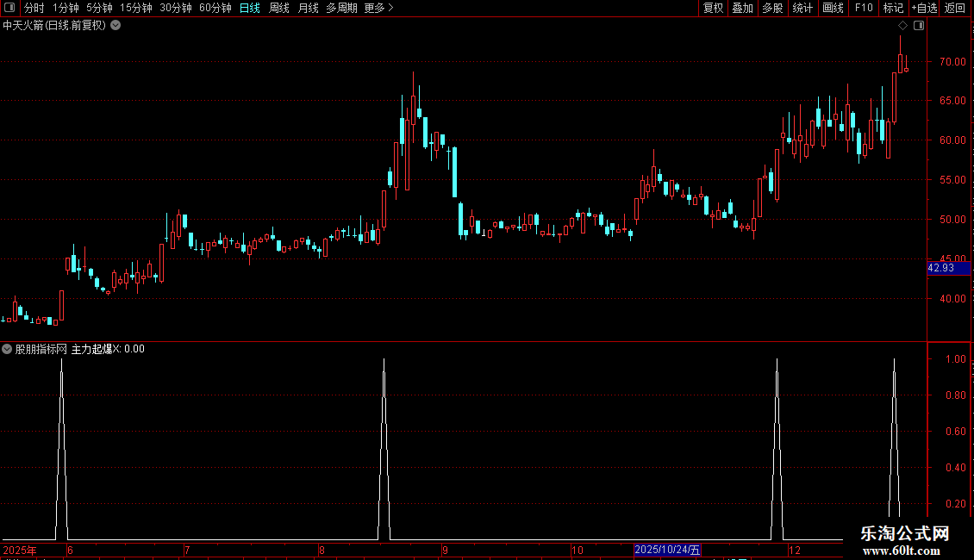Click the 统计 statistics button
Screen dimensions: 974x560
coord(802,8)
